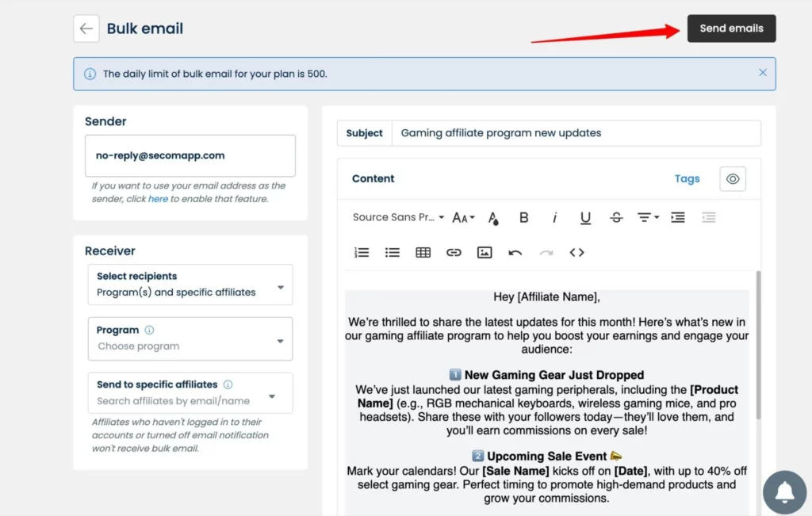Click the 'here' link under Sender
The image size is (812, 516).
point(158,199)
